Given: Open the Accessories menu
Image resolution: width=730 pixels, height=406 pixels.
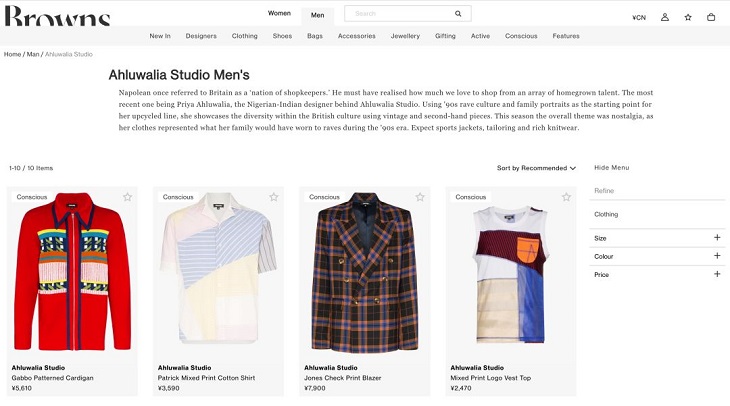Looking at the screenshot, I should (x=357, y=36).
